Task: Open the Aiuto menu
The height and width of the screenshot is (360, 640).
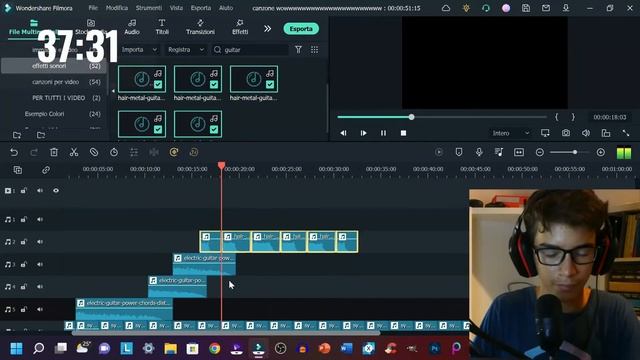Action: click(x=226, y=8)
